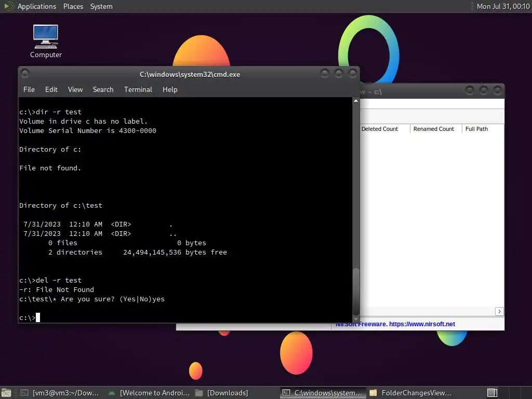Open the System menu in top panel
The height and width of the screenshot is (399, 532).
coord(101,6)
